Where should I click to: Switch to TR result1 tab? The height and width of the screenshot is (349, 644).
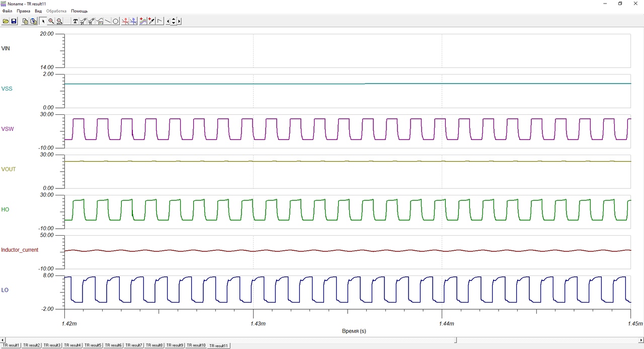[11, 345]
